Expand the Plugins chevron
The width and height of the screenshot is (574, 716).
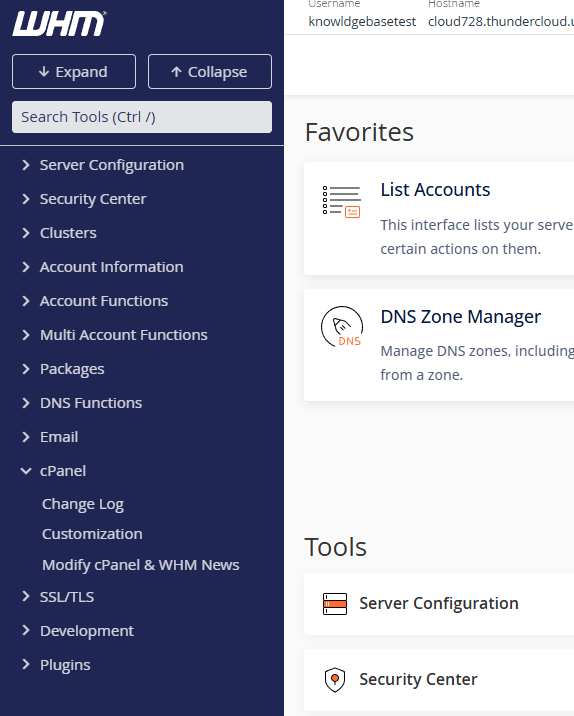(26, 664)
